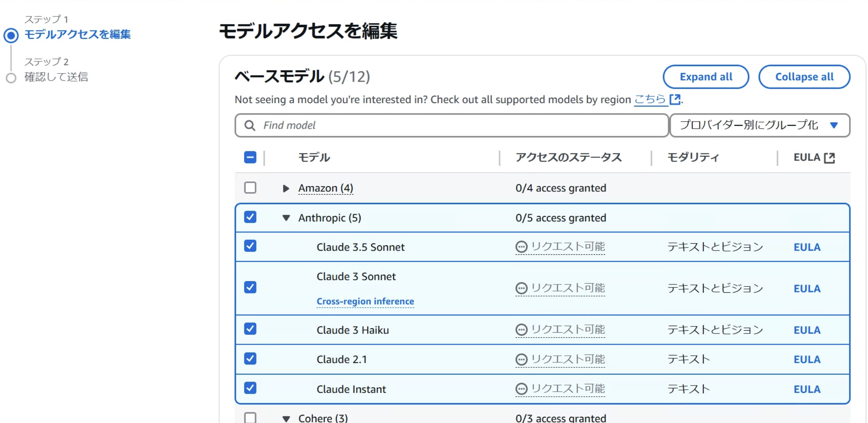The image size is (868, 423).
Task: Click the リクエスト可能 status icon for Claude 3.5 Sonnet
Action: click(x=521, y=247)
